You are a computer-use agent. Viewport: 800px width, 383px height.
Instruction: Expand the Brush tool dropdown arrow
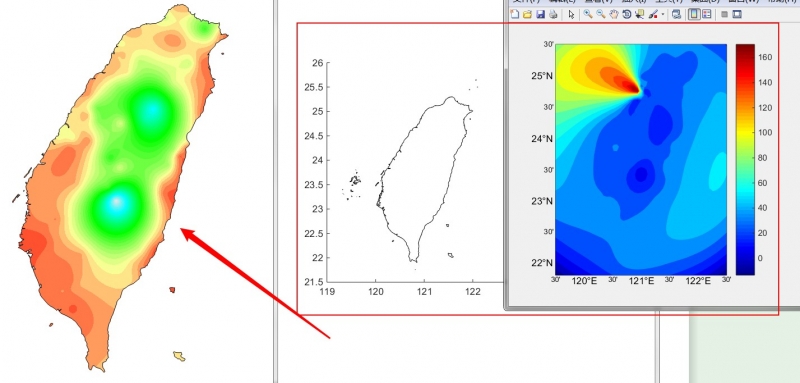(x=663, y=14)
